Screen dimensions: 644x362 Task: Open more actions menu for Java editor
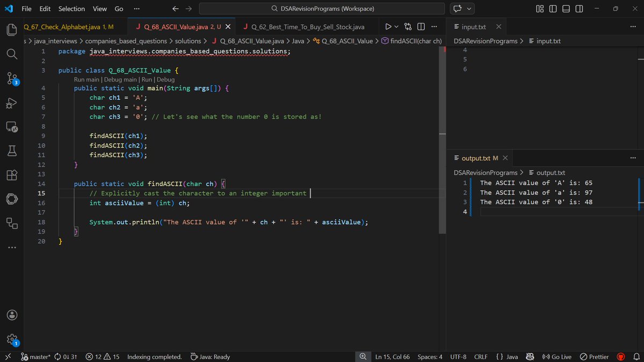click(434, 27)
